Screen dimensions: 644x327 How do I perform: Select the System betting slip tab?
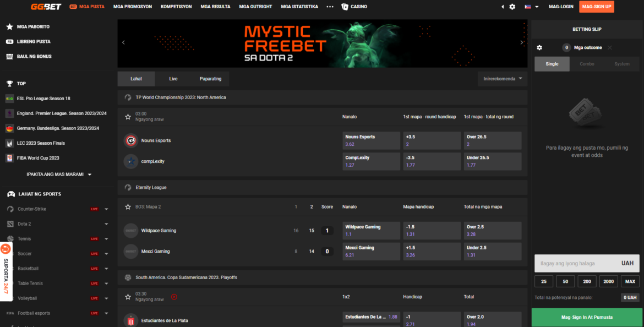point(622,64)
